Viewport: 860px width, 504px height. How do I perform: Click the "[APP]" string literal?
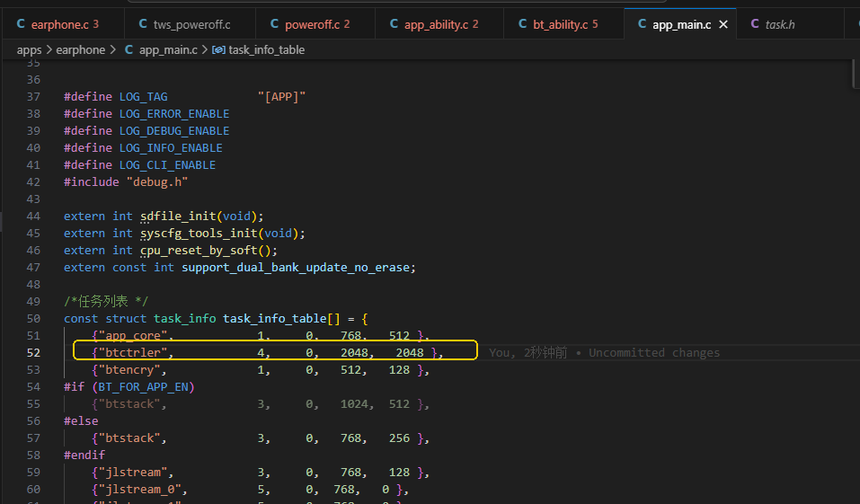pos(281,96)
